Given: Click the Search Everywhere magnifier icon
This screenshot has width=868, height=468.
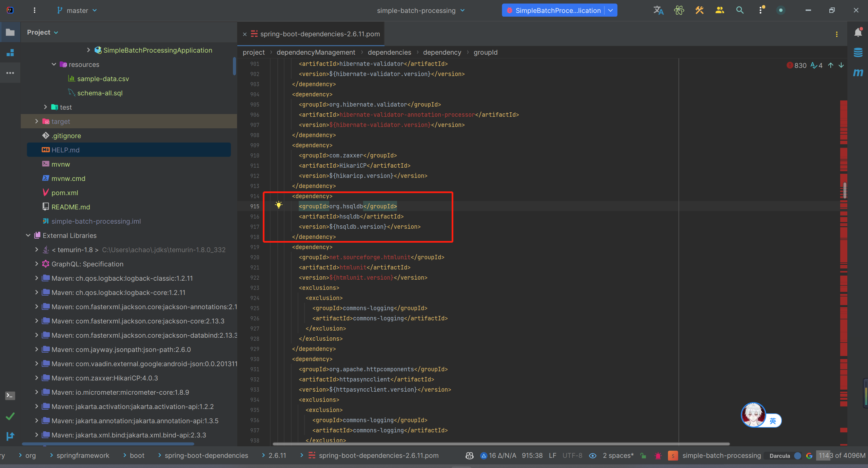Looking at the screenshot, I should pyautogui.click(x=740, y=11).
